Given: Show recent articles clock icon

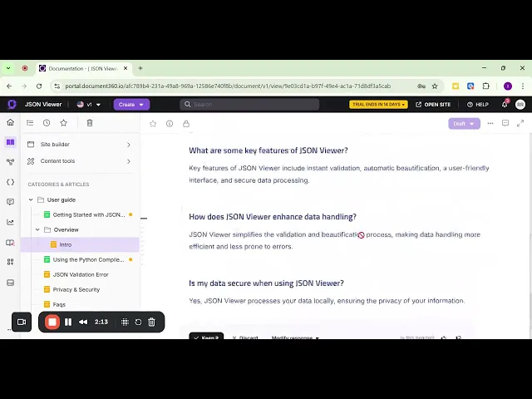Looking at the screenshot, I should (x=47, y=123).
